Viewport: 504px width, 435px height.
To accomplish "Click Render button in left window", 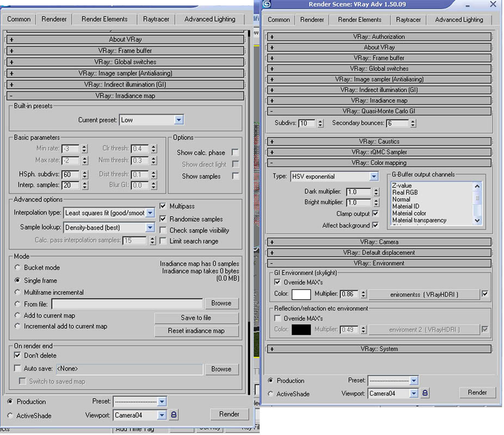I will click(229, 414).
